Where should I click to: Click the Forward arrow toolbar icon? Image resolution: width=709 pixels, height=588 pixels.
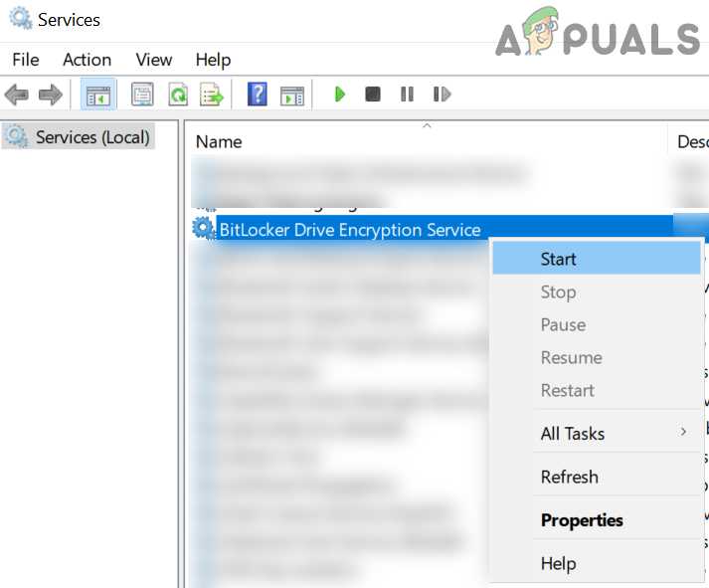[x=50, y=95]
